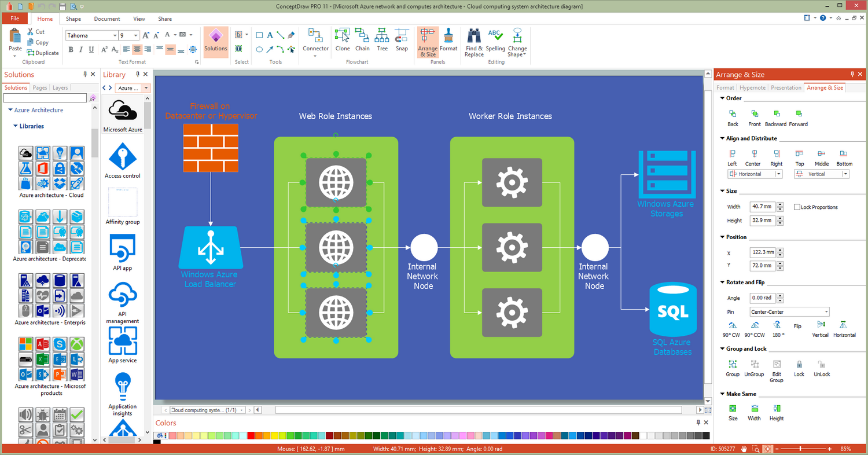Rotate shape 90° CW
This screenshot has height=455, width=868.
point(731,329)
